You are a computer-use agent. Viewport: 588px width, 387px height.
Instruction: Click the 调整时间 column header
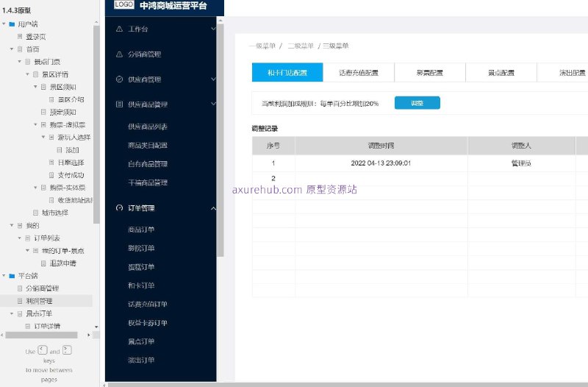(381, 146)
